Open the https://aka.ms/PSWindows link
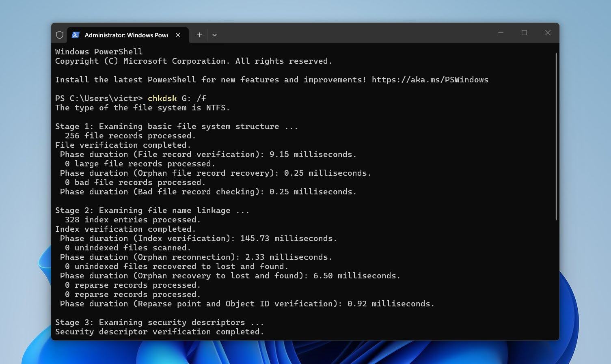The image size is (611, 364). click(x=430, y=80)
